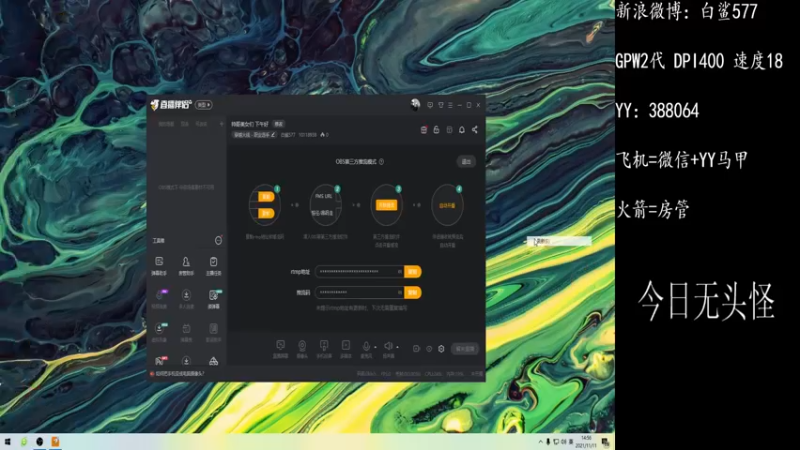This screenshot has width=800, height=450.
Task: Exit OBS mode with the 退出 button
Action: pos(466,162)
